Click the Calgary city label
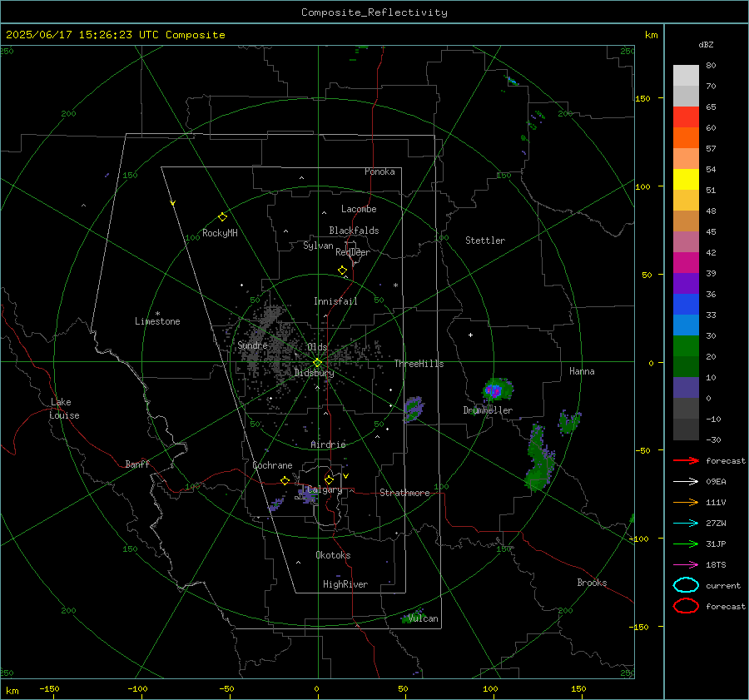The height and width of the screenshot is (700, 749). coord(325,489)
